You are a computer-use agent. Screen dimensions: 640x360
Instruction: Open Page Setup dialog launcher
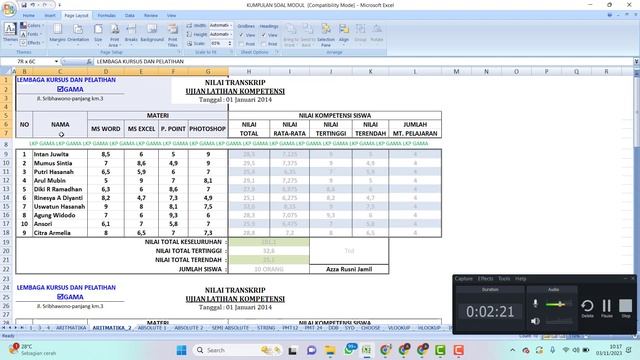pos(180,52)
